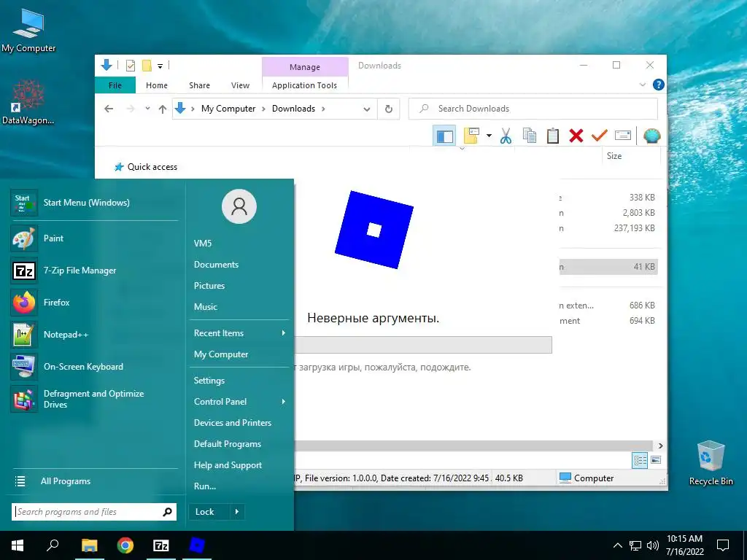Viewport: 747px width, 560px height.
Task: Click the folder view toolbar icon
Action: click(471, 136)
